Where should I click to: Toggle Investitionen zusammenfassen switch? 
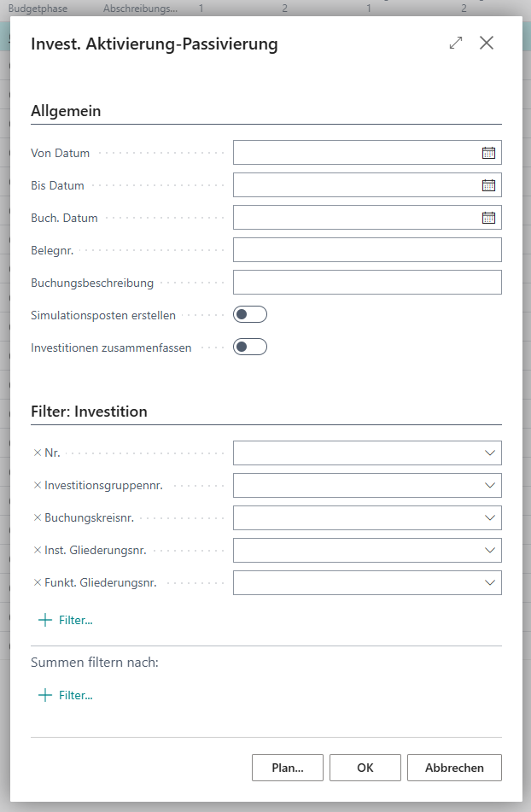tap(250, 347)
